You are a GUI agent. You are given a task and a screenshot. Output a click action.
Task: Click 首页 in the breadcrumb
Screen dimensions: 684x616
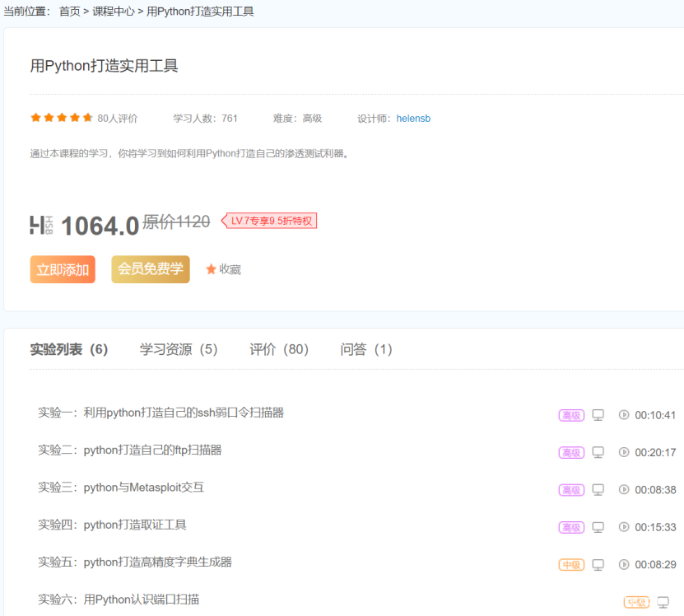pyautogui.click(x=70, y=12)
